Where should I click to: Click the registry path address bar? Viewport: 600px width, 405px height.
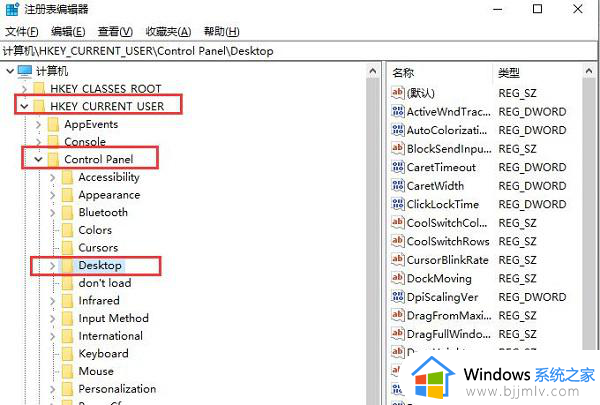298,51
